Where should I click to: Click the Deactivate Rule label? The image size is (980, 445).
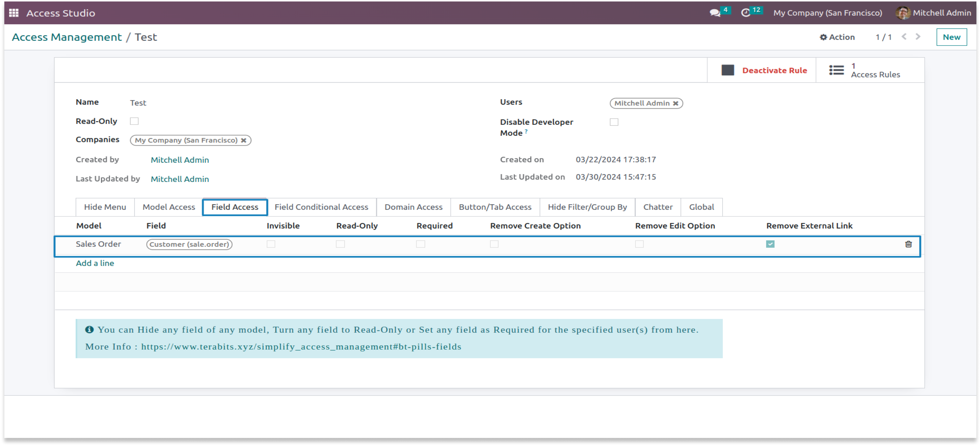point(774,70)
